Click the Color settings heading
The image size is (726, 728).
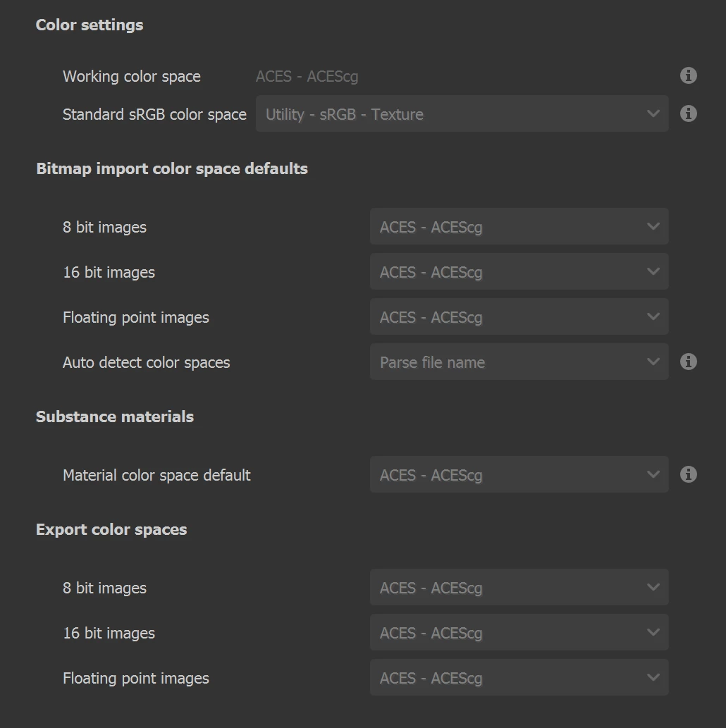pos(90,25)
